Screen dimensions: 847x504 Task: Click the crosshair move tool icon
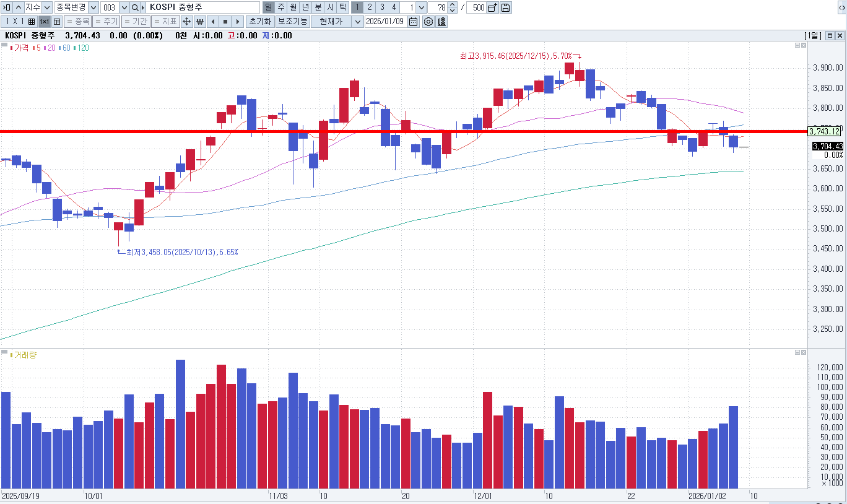click(x=186, y=22)
